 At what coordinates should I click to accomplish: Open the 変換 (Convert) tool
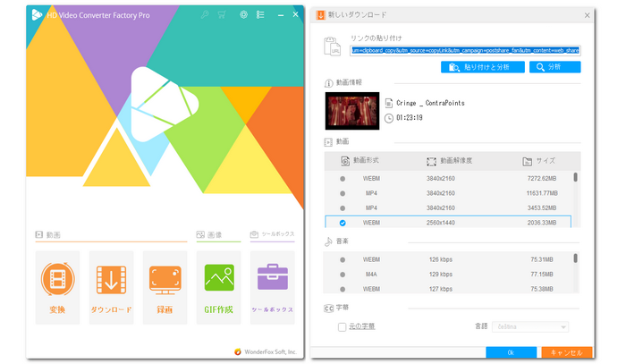[57, 286]
